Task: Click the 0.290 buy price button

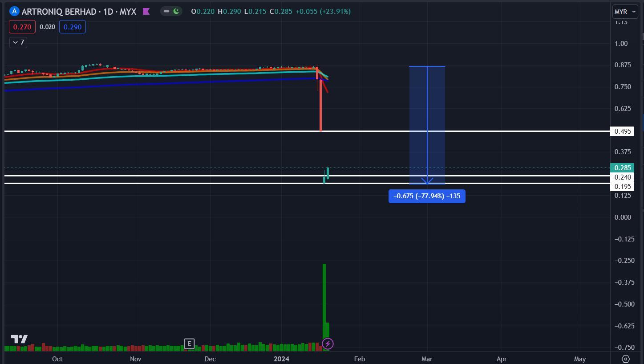Action: click(72, 27)
